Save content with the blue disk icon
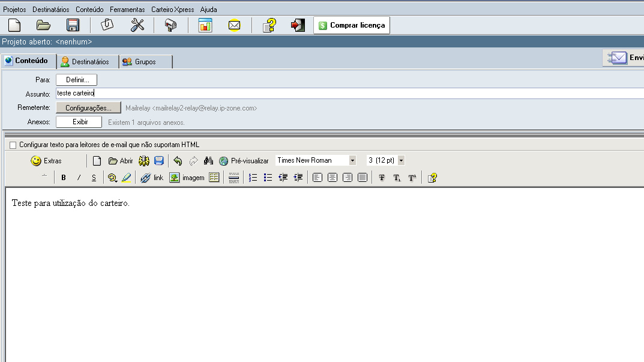Screen dimensions: 644x362 (159, 161)
